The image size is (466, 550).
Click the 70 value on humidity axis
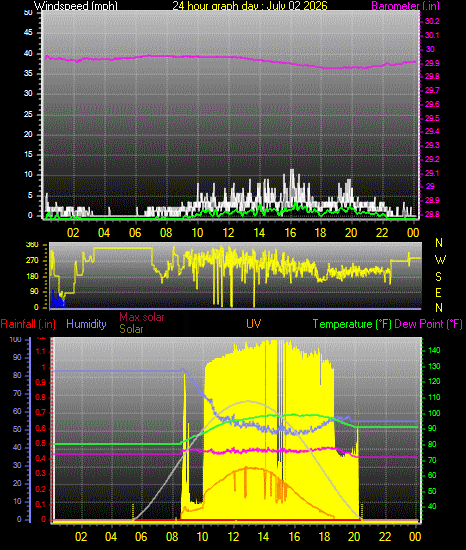point(17,393)
